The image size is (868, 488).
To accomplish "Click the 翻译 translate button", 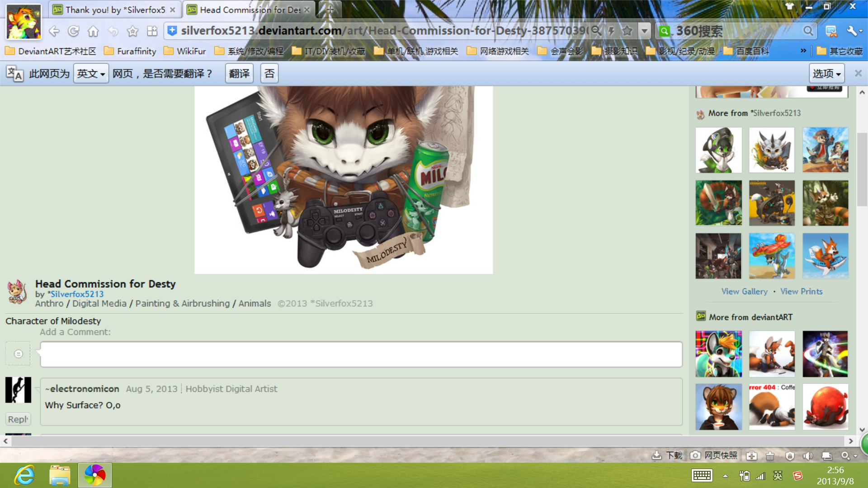I will [239, 74].
